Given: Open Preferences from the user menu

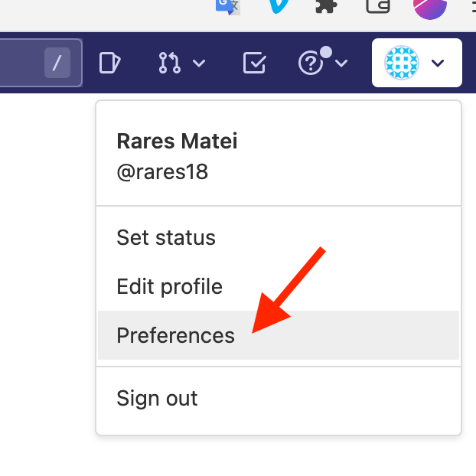Looking at the screenshot, I should (175, 335).
